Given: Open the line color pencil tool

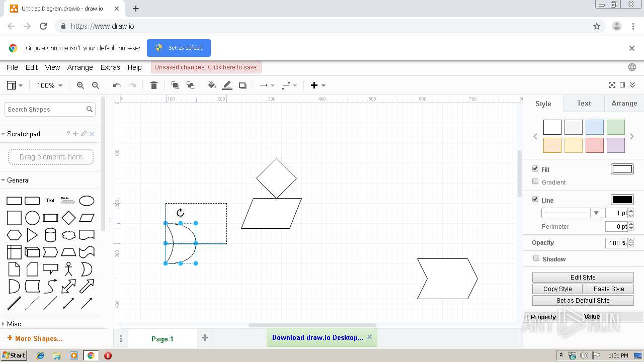Looking at the screenshot, I should (x=227, y=85).
